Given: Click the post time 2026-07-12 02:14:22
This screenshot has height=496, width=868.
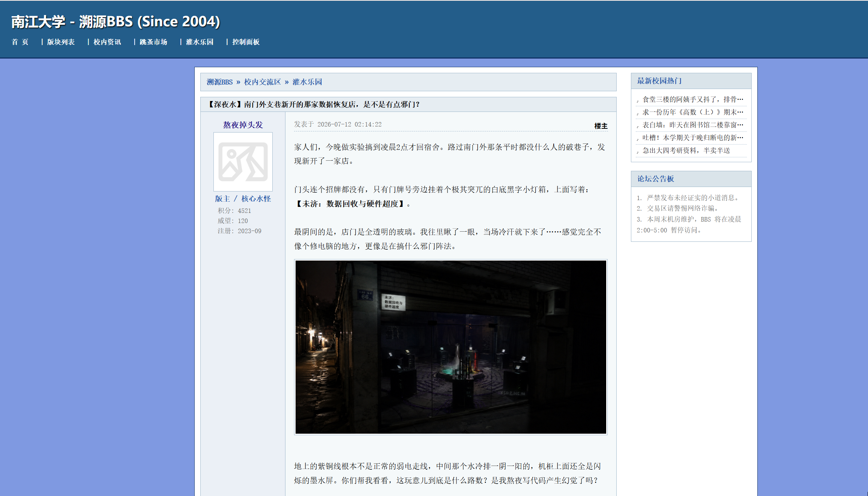Looking at the screenshot, I should coord(349,124).
